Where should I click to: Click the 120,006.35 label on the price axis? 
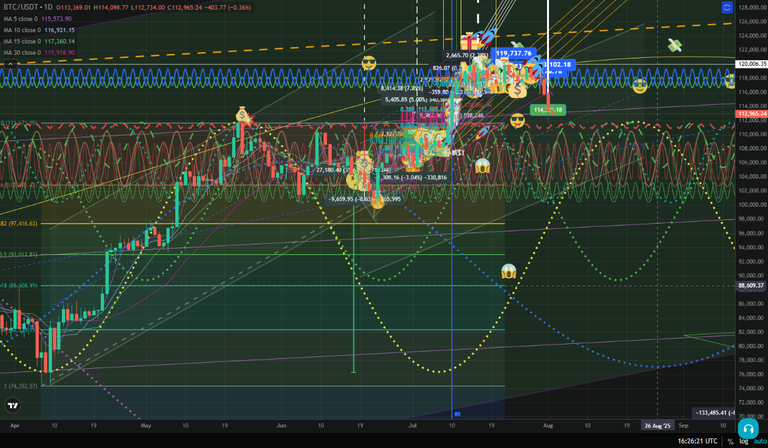(751, 64)
